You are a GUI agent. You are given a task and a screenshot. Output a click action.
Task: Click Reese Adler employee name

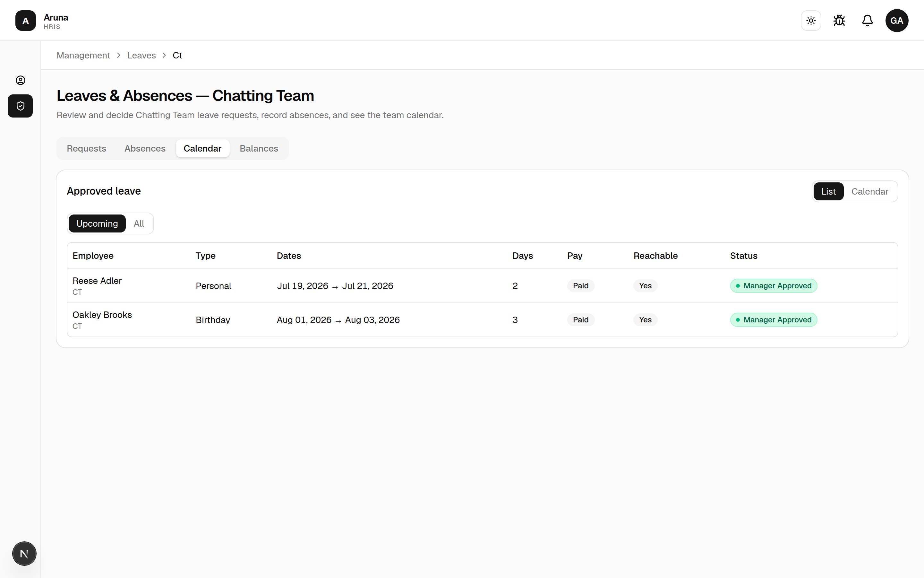point(97,281)
